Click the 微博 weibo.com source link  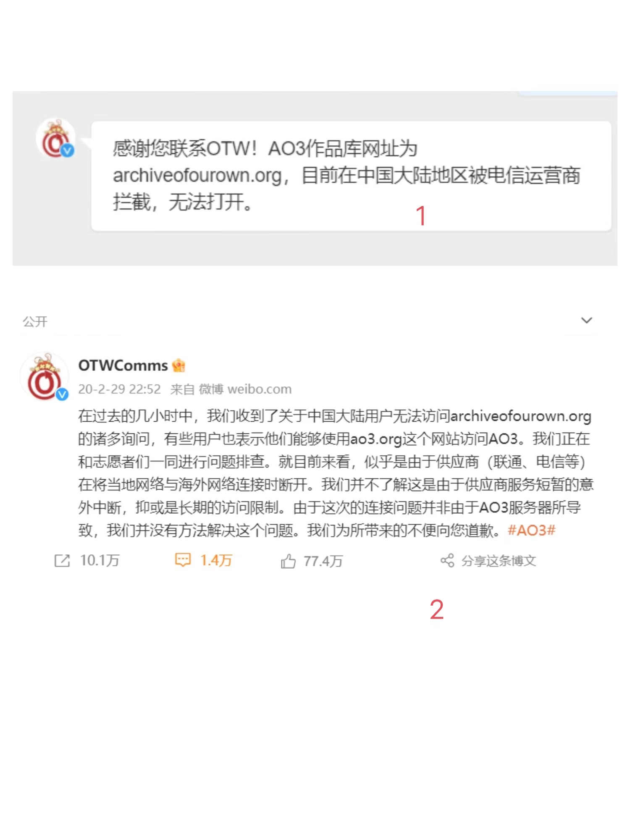tap(245, 389)
